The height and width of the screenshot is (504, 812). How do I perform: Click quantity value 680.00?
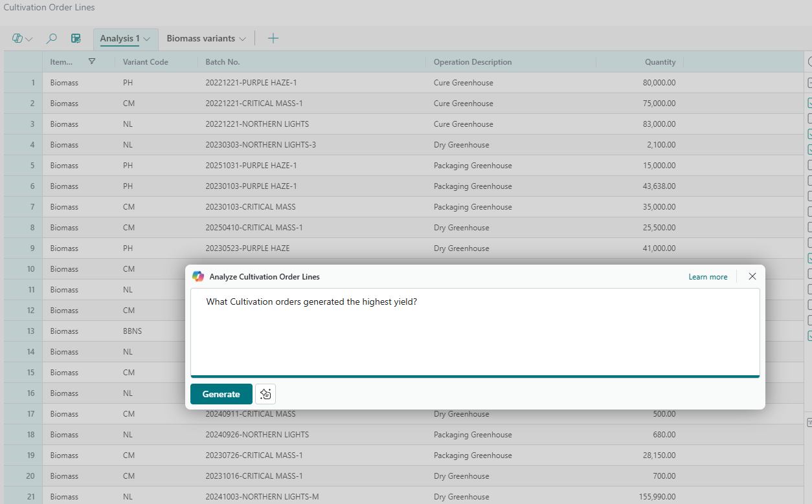coord(664,435)
